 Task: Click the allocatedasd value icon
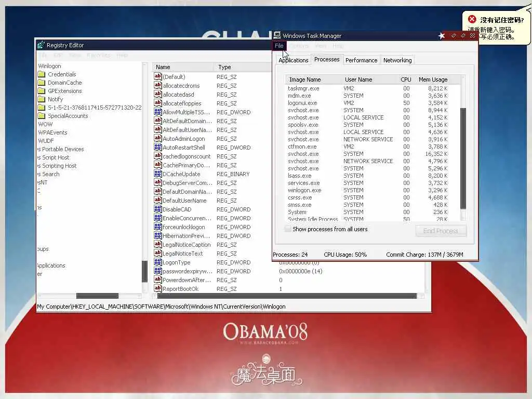(x=158, y=95)
